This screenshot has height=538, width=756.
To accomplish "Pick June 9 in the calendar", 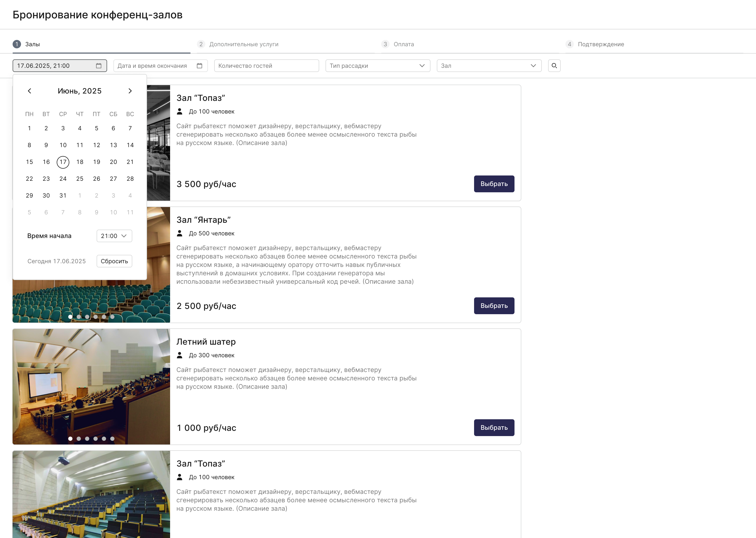I will 46,145.
